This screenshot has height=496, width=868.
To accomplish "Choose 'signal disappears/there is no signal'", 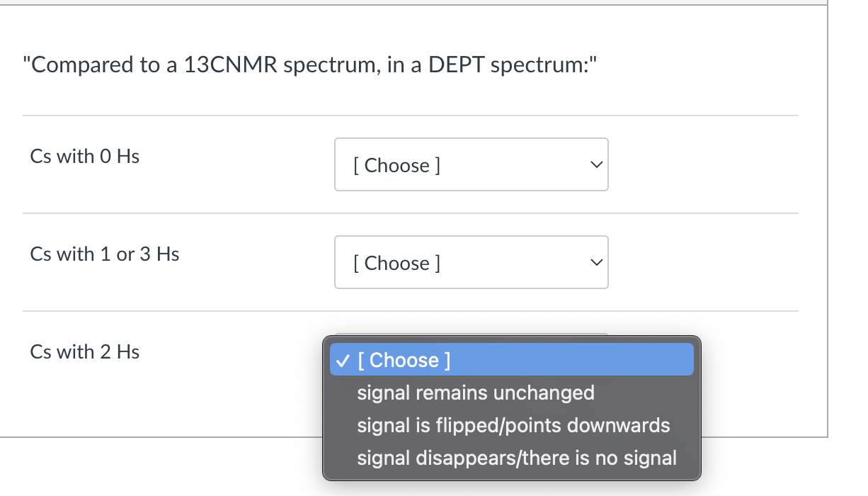I will pyautogui.click(x=518, y=458).
